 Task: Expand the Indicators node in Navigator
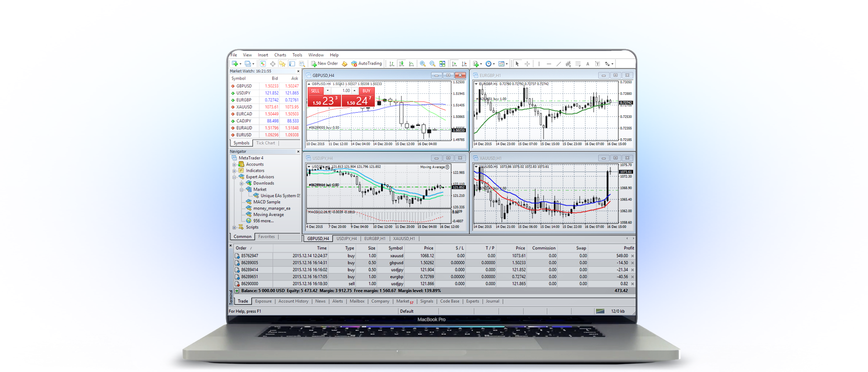235,171
